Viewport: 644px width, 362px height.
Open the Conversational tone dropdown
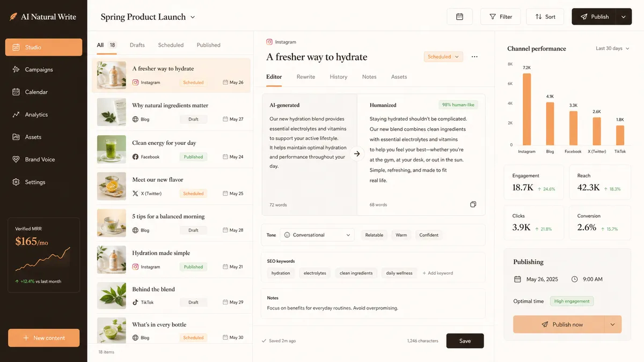point(317,235)
